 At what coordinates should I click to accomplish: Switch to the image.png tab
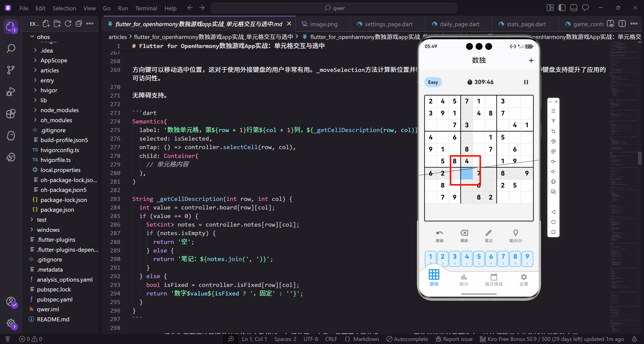pos(324,24)
